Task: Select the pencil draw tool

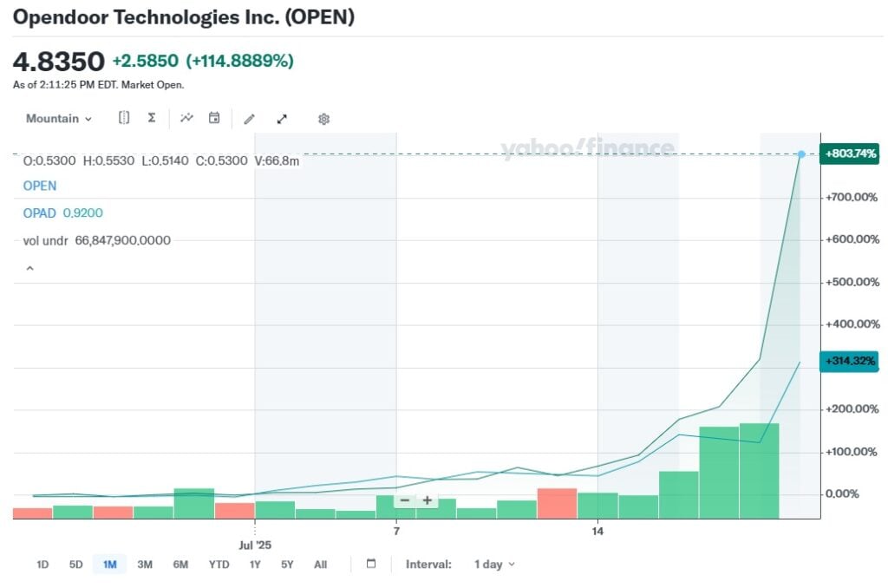Action: (249, 118)
